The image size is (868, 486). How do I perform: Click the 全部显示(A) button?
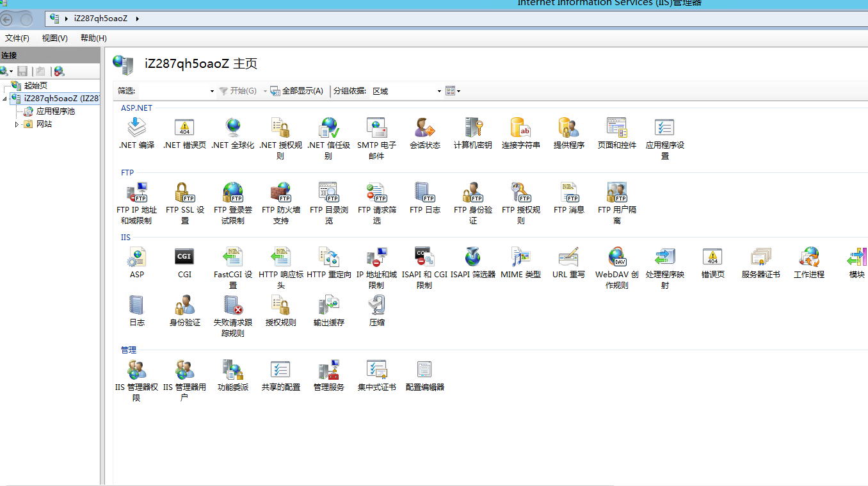(x=296, y=91)
